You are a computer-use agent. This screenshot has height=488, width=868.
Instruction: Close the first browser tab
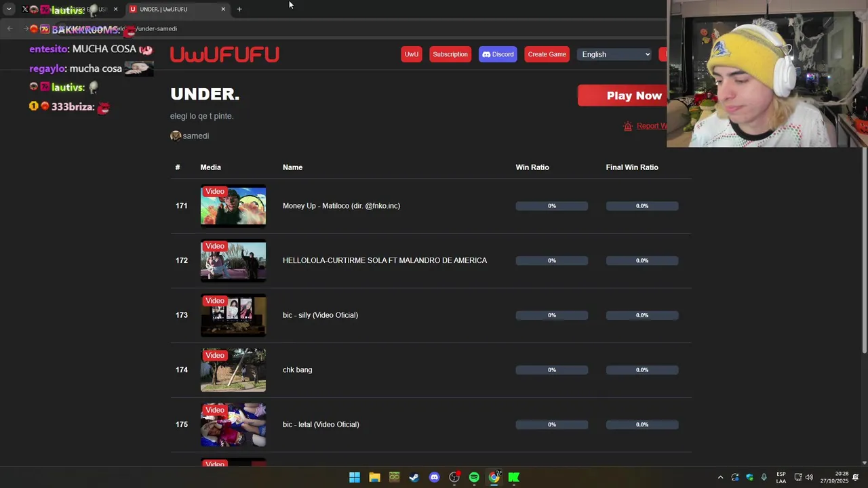(x=115, y=9)
